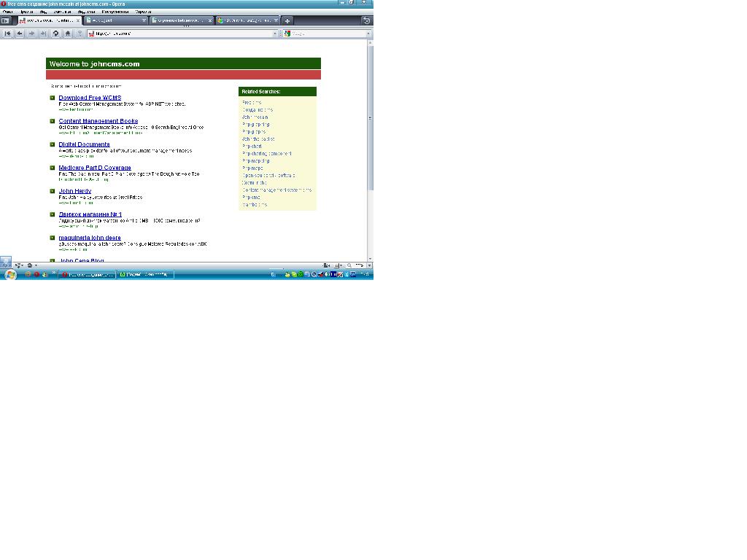Open the Content Management Books link
747x560 pixels.
point(98,121)
